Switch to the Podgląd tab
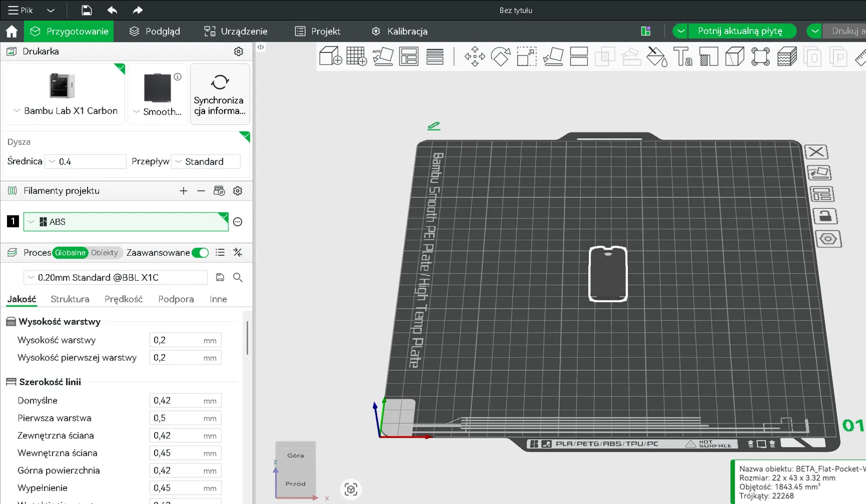866x504 pixels. pos(155,31)
